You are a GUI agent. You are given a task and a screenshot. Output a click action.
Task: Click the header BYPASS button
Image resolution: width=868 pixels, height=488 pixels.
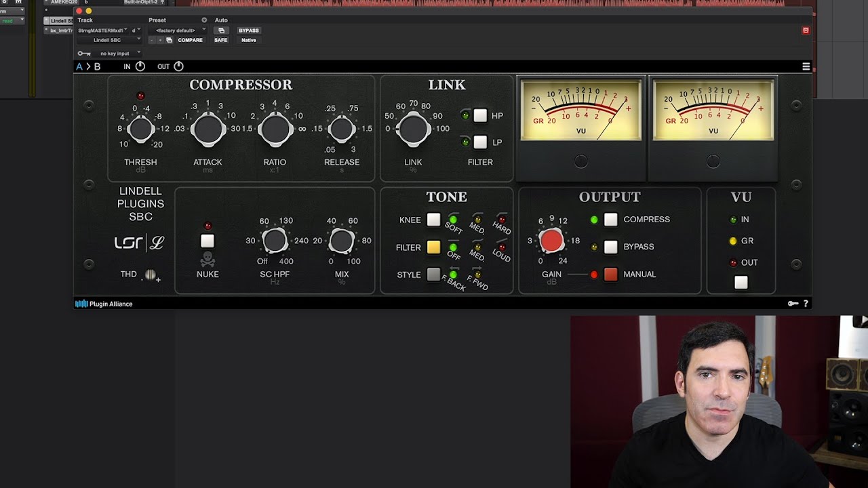pos(249,30)
